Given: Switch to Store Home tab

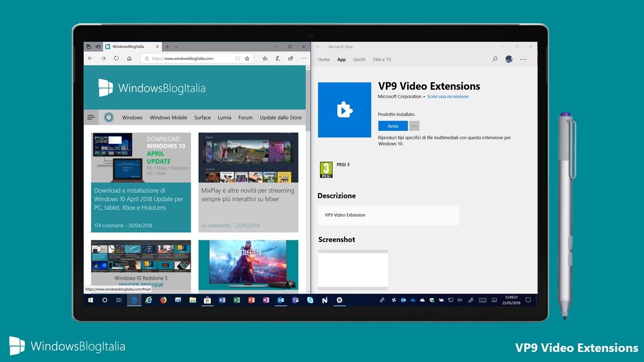Looking at the screenshot, I should point(324,59).
